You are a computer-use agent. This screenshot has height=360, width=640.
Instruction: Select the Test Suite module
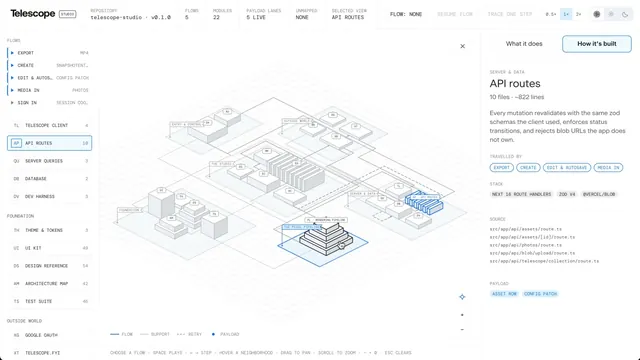[49, 301]
